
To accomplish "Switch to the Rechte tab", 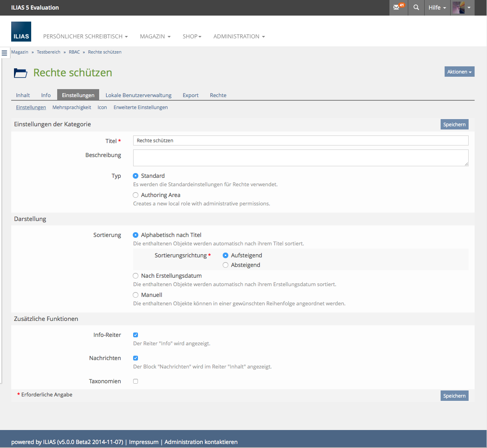I will click(218, 95).
